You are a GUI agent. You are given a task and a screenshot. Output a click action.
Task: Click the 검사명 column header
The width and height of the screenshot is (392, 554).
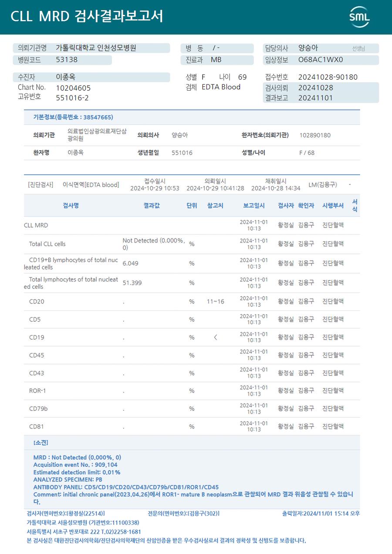coord(71,206)
